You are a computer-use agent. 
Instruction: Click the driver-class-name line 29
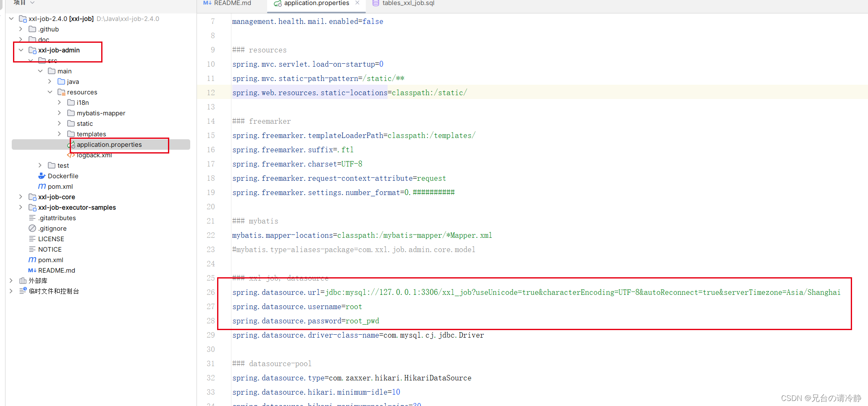coord(358,335)
